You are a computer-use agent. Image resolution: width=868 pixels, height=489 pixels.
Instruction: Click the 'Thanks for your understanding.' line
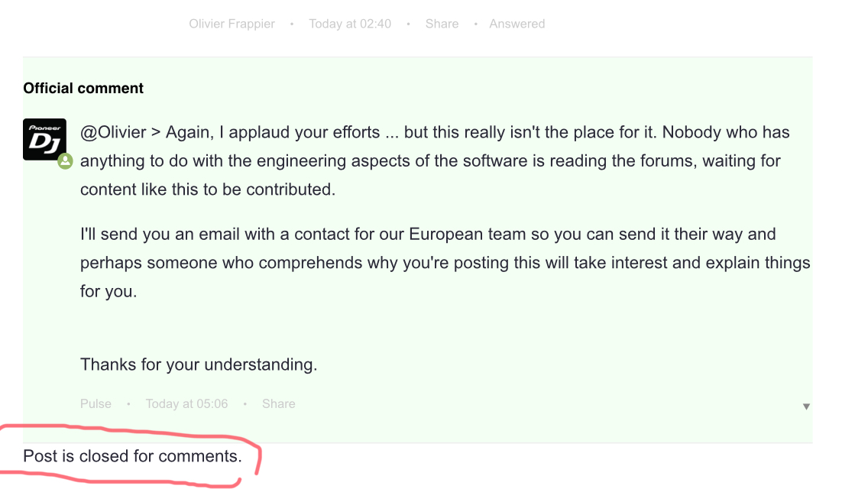tap(199, 364)
